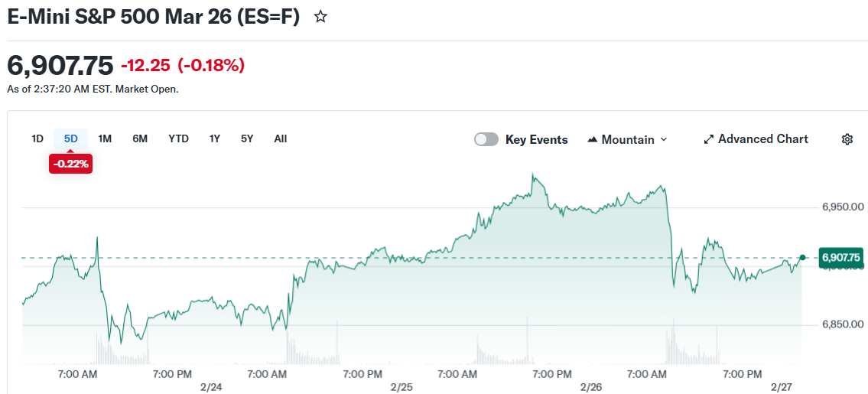Click the red -0.22% change badge
The height and width of the screenshot is (394, 868).
[71, 164]
